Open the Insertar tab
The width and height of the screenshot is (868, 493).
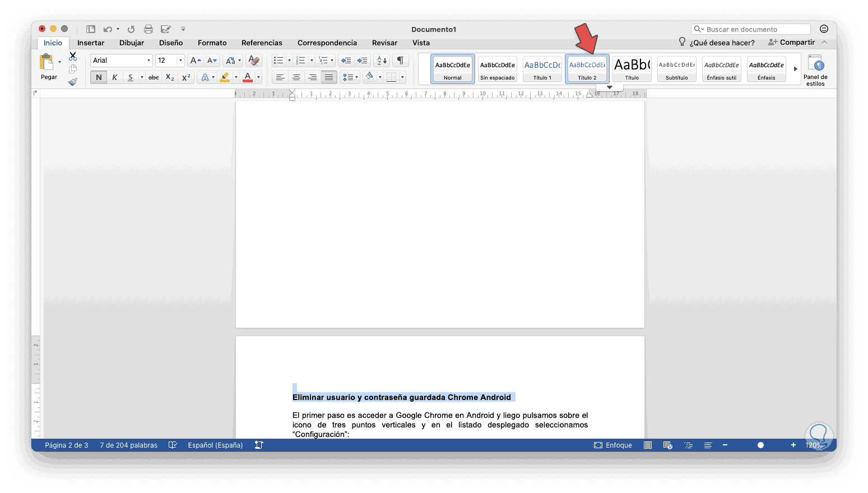91,43
